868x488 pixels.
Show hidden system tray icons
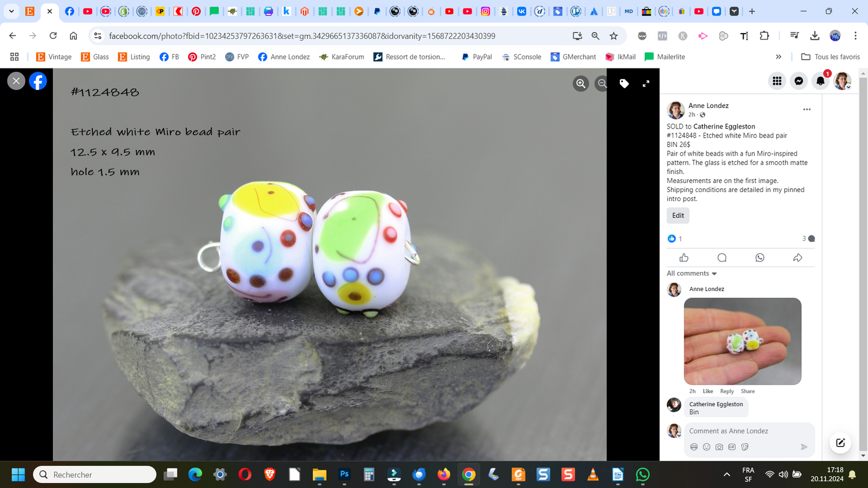727,475
